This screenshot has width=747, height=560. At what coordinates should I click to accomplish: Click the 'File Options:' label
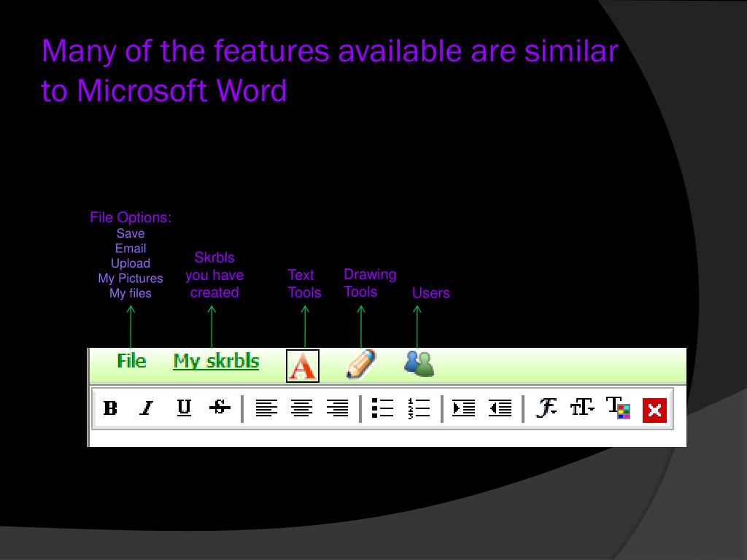click(131, 217)
